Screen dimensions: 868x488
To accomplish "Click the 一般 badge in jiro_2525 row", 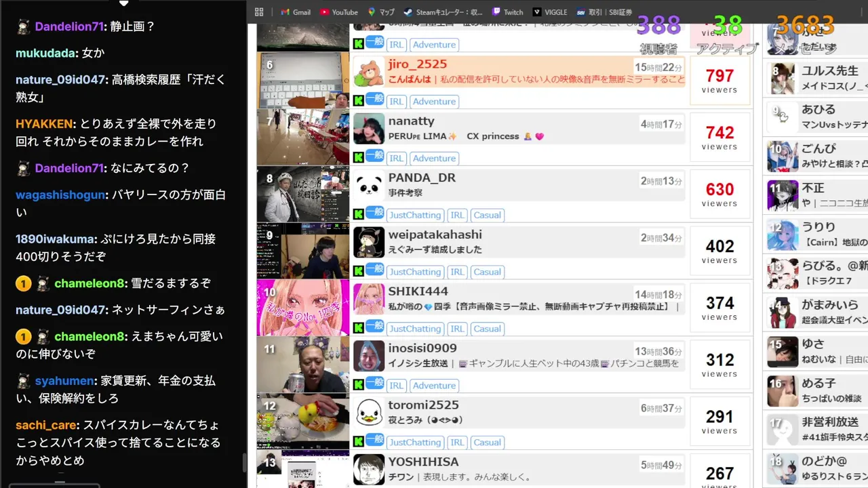I will (x=374, y=98).
